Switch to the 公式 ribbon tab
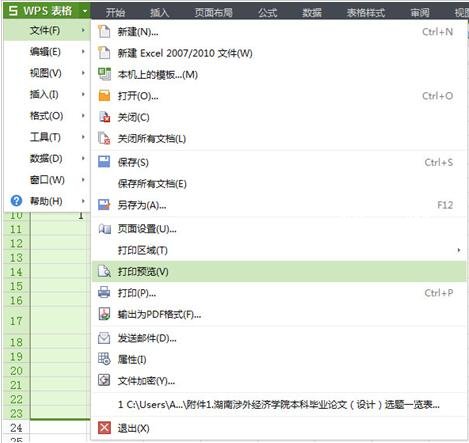469x443 pixels. point(267,13)
